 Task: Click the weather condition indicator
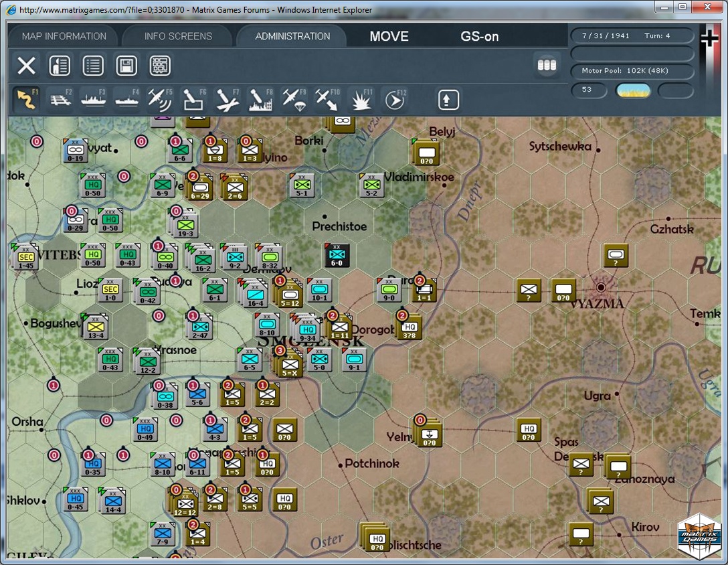click(633, 90)
